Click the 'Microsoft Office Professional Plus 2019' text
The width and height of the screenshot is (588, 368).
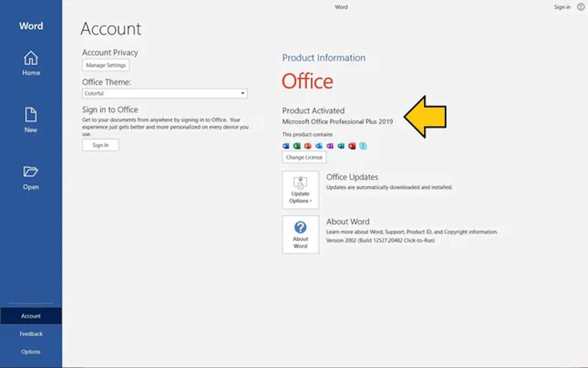[337, 121]
